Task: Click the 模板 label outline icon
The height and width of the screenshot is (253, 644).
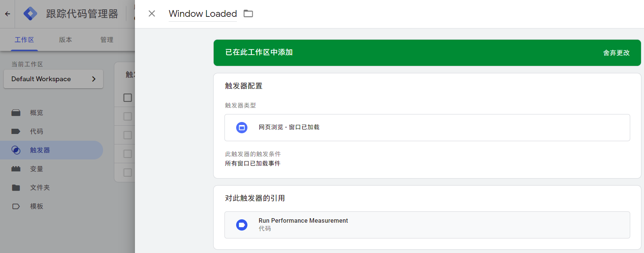Action: pos(16,206)
